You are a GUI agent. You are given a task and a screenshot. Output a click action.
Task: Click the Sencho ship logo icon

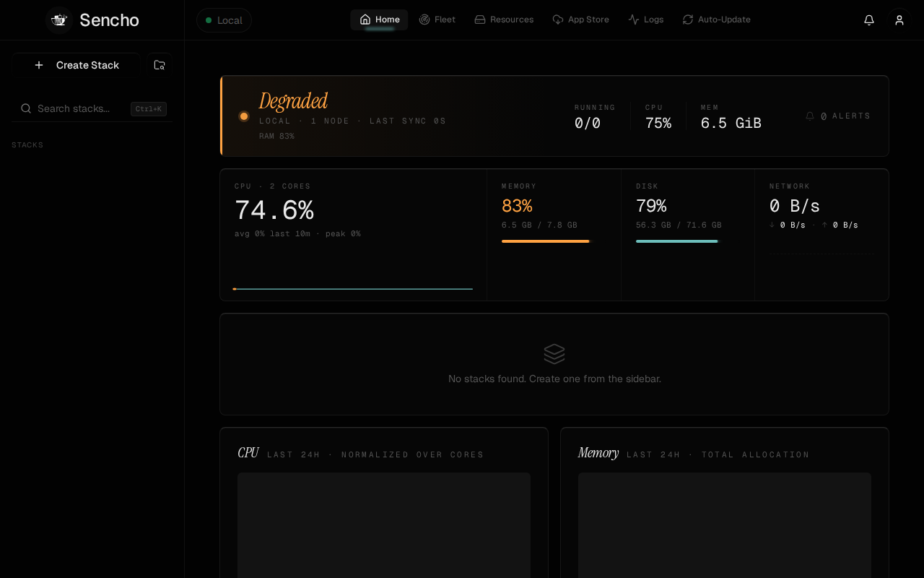[59, 20]
